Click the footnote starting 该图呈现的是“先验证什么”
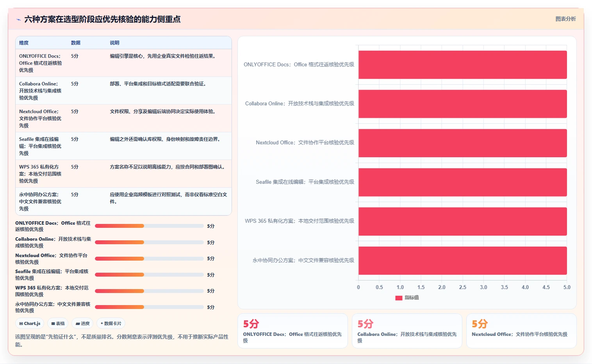The image size is (592, 364). click(x=122, y=341)
